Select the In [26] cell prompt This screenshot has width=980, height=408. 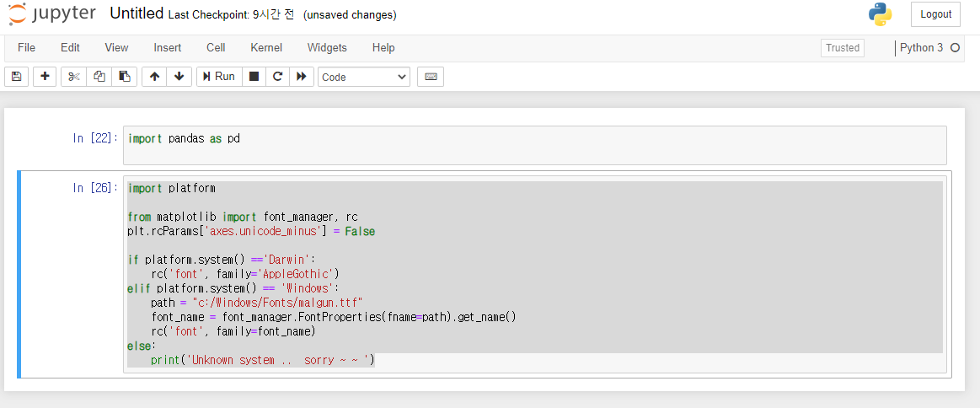tap(95, 188)
